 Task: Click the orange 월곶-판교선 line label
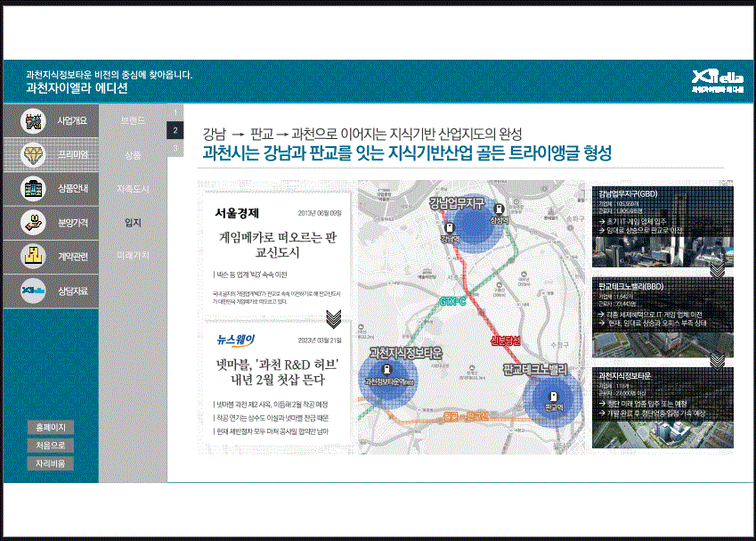466,415
